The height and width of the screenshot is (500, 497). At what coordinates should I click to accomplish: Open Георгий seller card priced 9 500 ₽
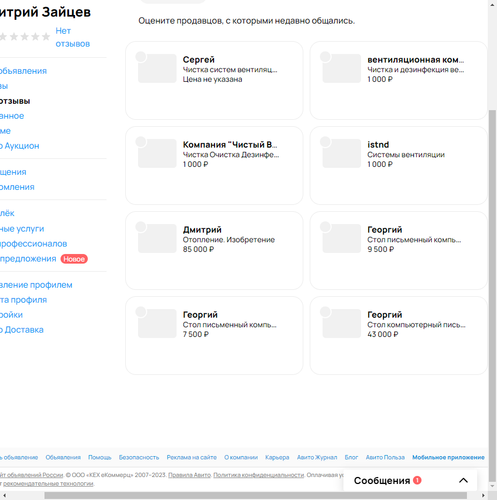[x=399, y=251]
